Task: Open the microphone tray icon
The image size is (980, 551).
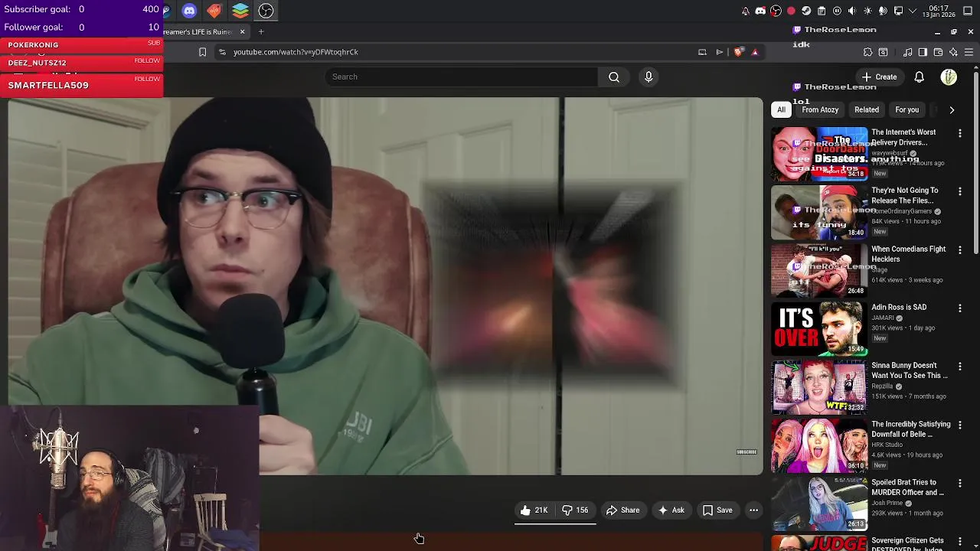Action: pyautogui.click(x=883, y=11)
